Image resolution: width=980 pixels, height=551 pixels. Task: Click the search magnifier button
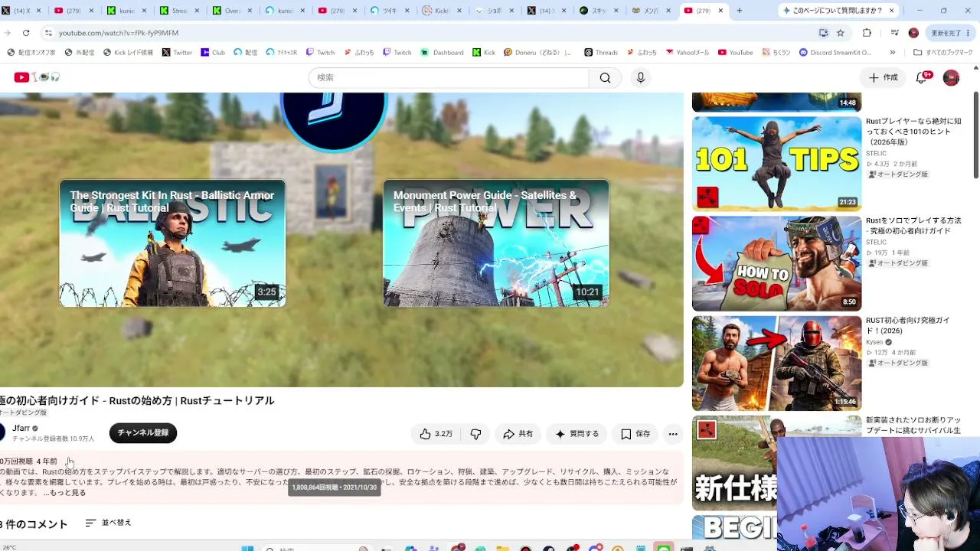coord(606,77)
